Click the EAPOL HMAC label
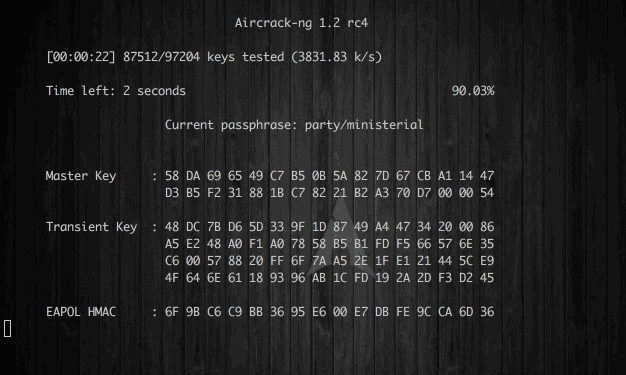 pos(81,312)
